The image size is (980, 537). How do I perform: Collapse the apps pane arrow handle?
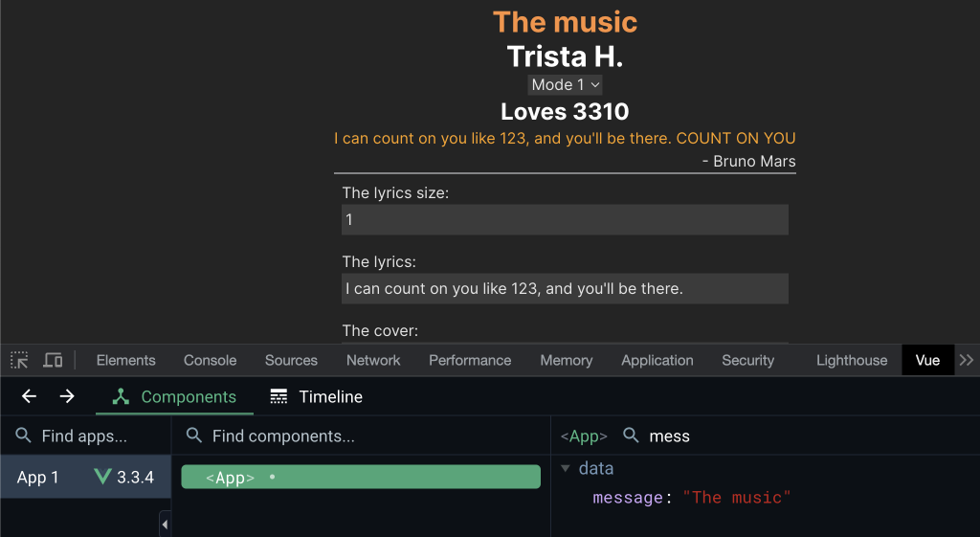tap(165, 525)
